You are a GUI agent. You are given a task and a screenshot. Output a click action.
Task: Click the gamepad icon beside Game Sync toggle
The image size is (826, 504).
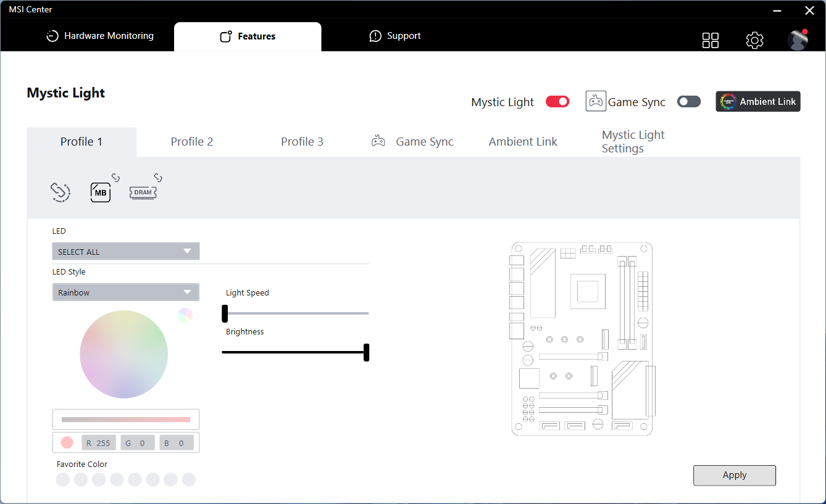pyautogui.click(x=596, y=101)
